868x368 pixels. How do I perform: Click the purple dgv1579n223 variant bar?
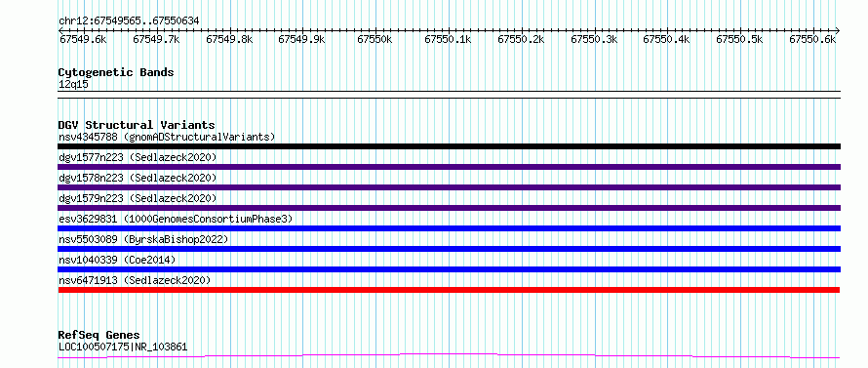pyautogui.click(x=450, y=208)
